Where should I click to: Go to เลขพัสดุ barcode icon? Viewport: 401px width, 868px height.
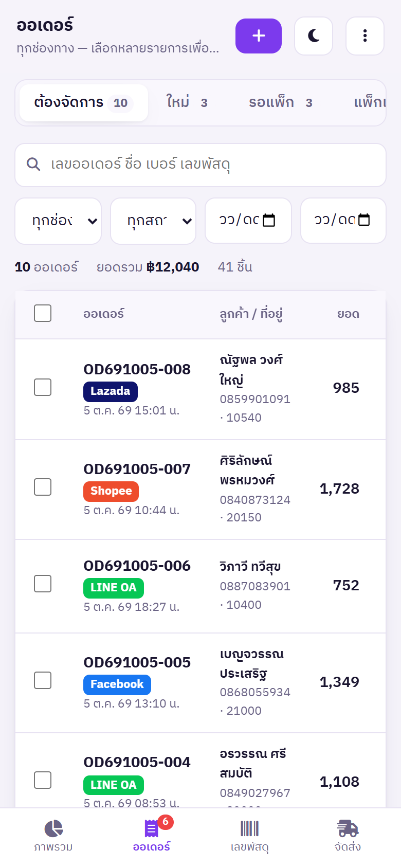(x=250, y=828)
